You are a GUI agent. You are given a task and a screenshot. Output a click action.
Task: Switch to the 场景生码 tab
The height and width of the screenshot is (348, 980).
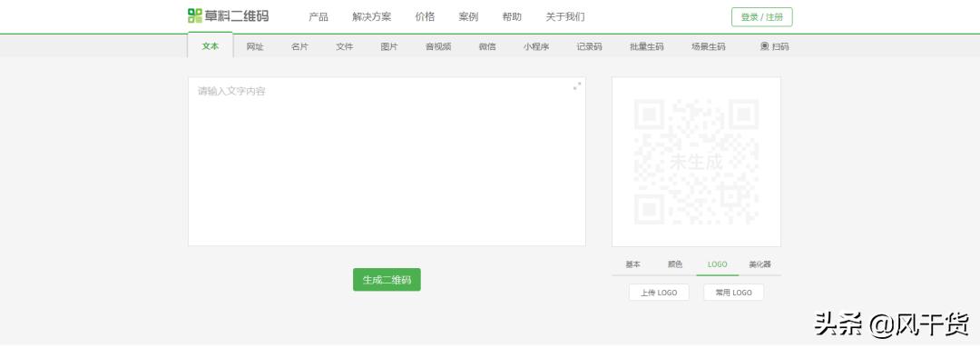coord(709,46)
